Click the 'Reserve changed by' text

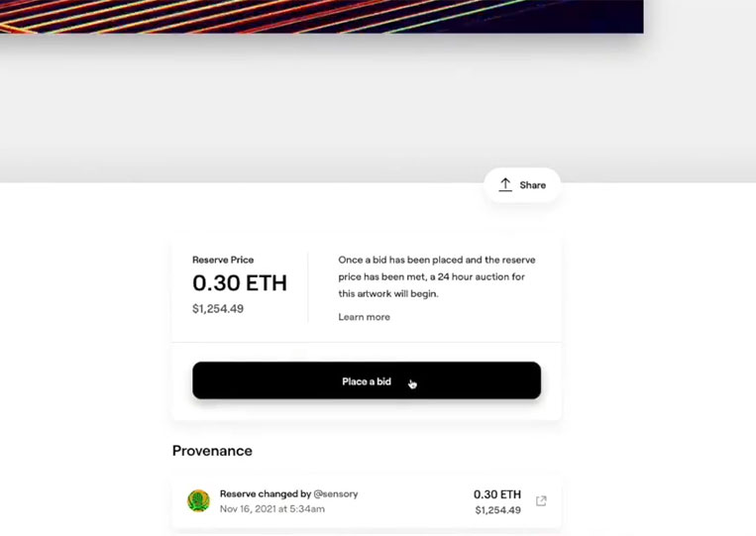(266, 494)
